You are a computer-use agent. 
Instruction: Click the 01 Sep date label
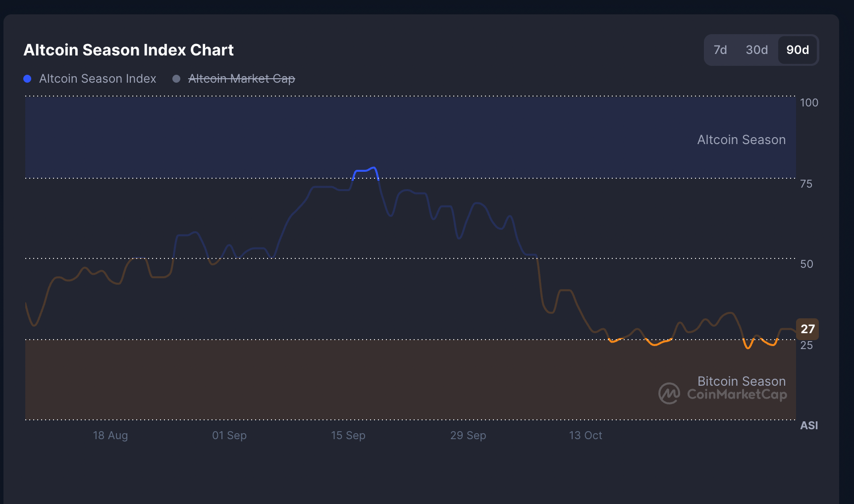tap(229, 436)
